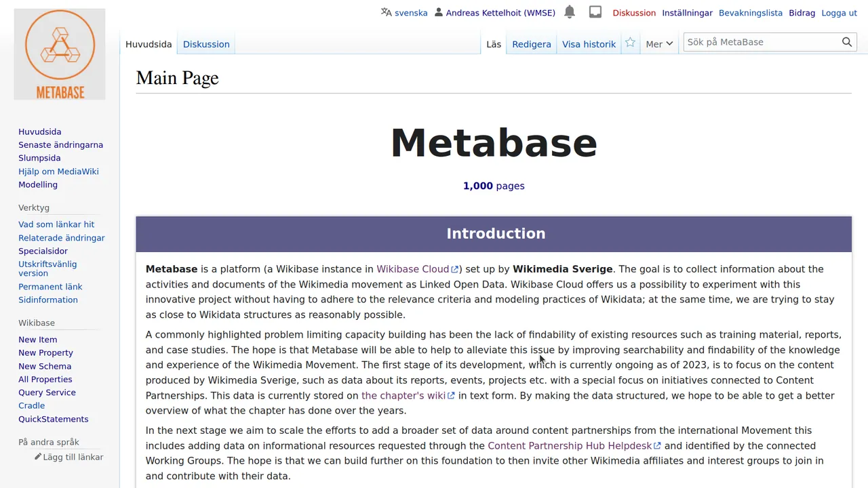Log out using Logga ut
The height and width of the screenshot is (488, 868).
click(840, 13)
